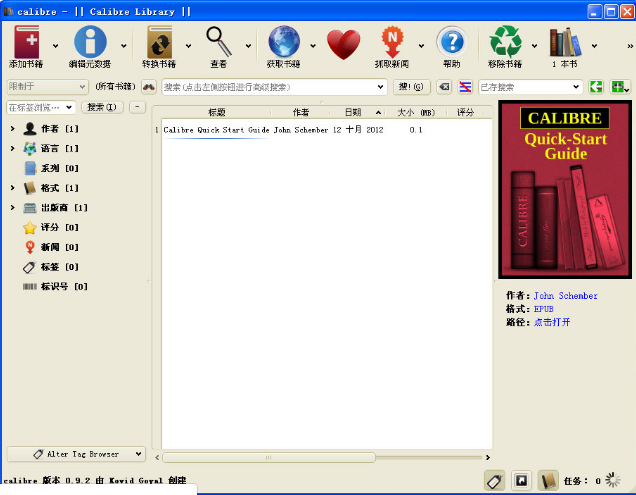Select the News category in the tag browser

coord(51,247)
